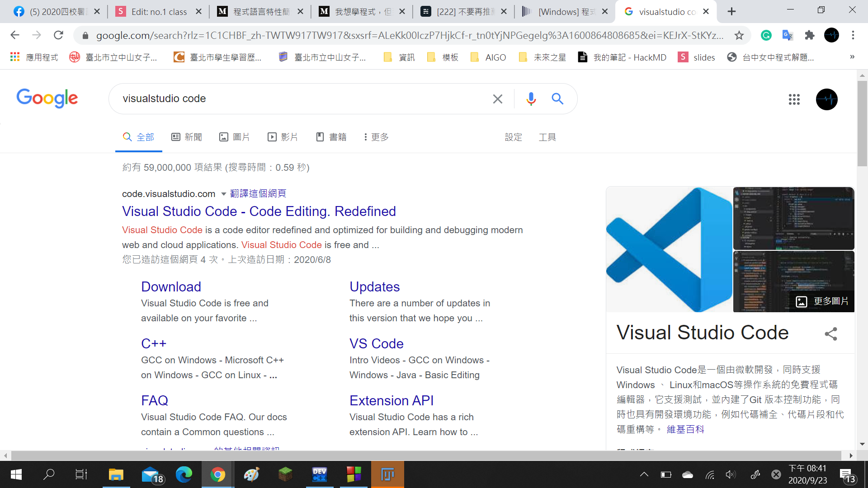
Task: Open the Download sitelink
Action: coord(171,286)
